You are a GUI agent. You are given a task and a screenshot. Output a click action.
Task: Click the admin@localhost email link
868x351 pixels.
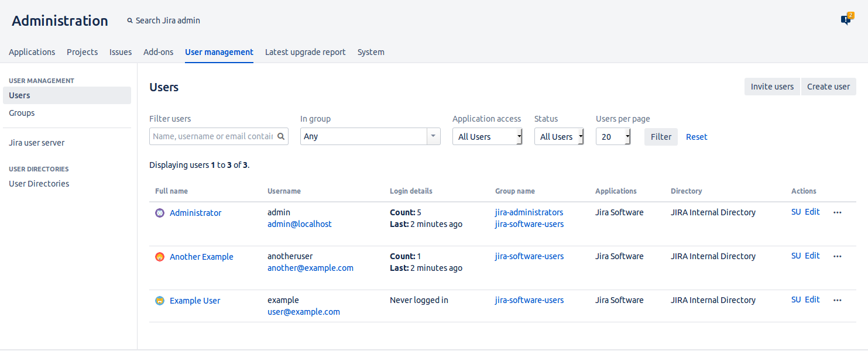tap(300, 224)
